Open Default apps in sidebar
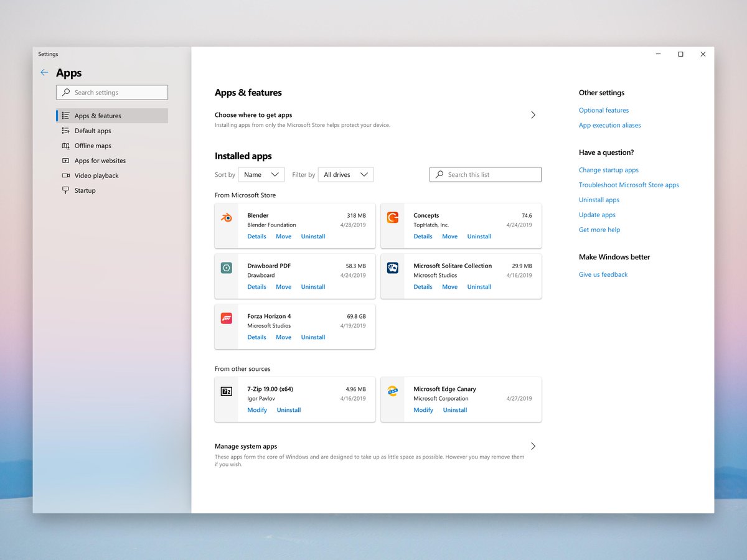The height and width of the screenshot is (560, 747). click(x=112, y=131)
